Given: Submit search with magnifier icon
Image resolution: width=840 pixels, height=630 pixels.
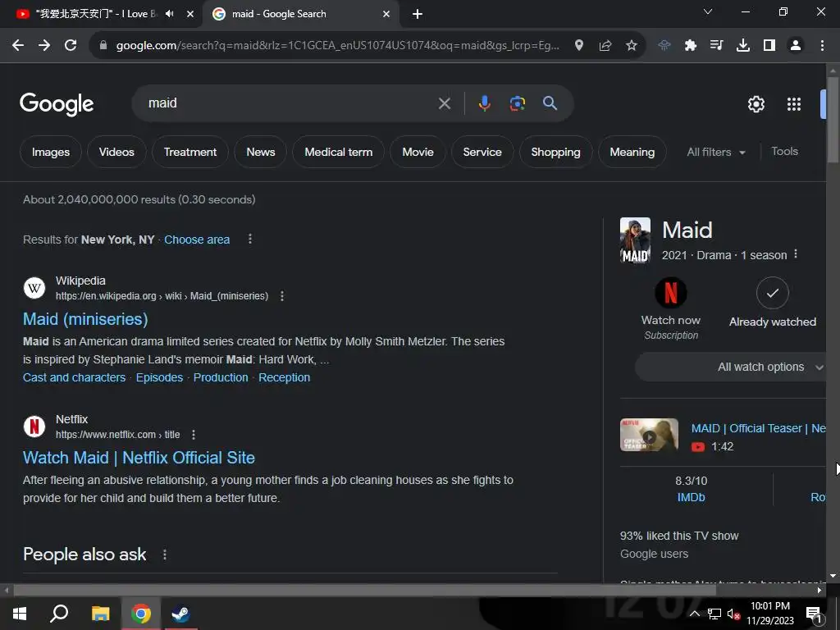Looking at the screenshot, I should [x=550, y=103].
